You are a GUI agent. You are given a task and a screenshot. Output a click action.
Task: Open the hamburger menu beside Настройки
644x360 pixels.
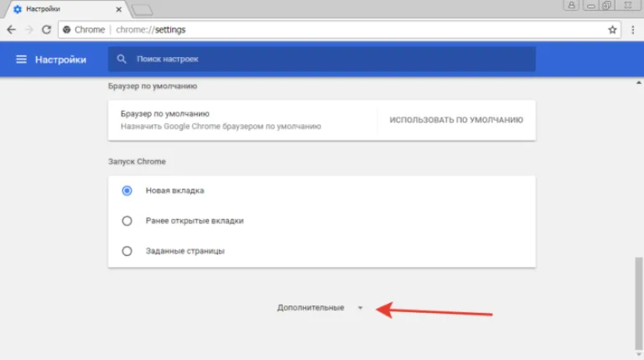pyautogui.click(x=21, y=60)
